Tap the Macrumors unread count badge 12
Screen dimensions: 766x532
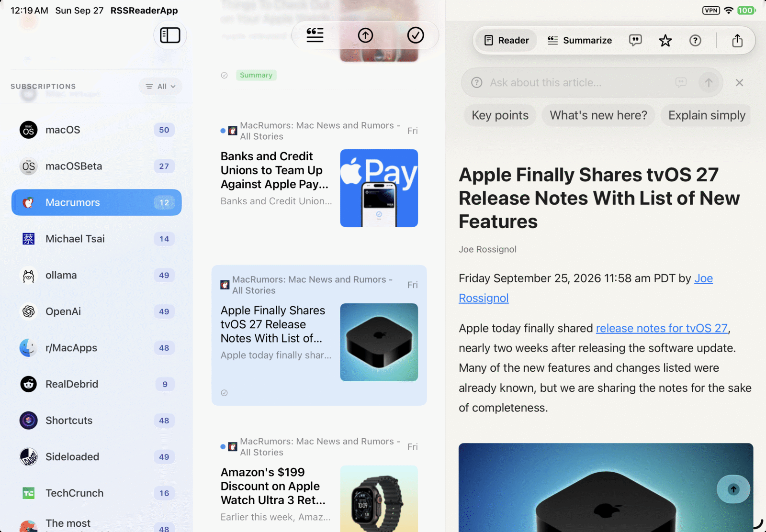click(164, 203)
